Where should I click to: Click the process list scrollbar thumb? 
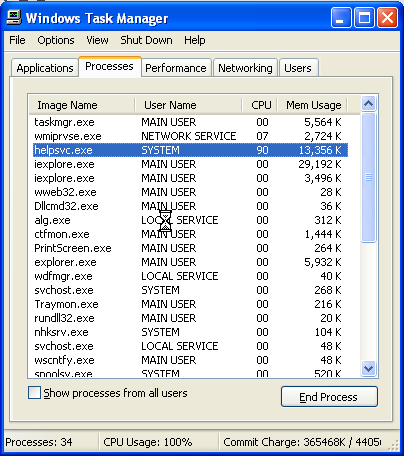point(368,177)
